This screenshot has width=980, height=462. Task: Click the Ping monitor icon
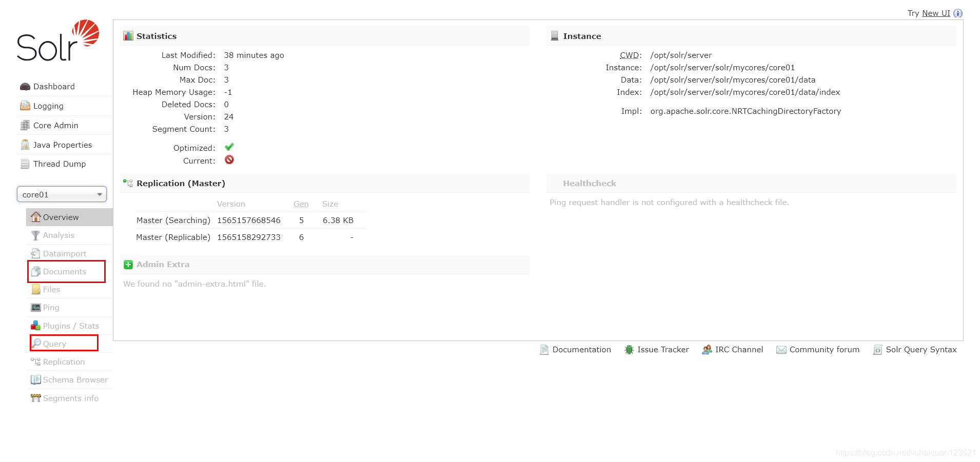coord(35,308)
